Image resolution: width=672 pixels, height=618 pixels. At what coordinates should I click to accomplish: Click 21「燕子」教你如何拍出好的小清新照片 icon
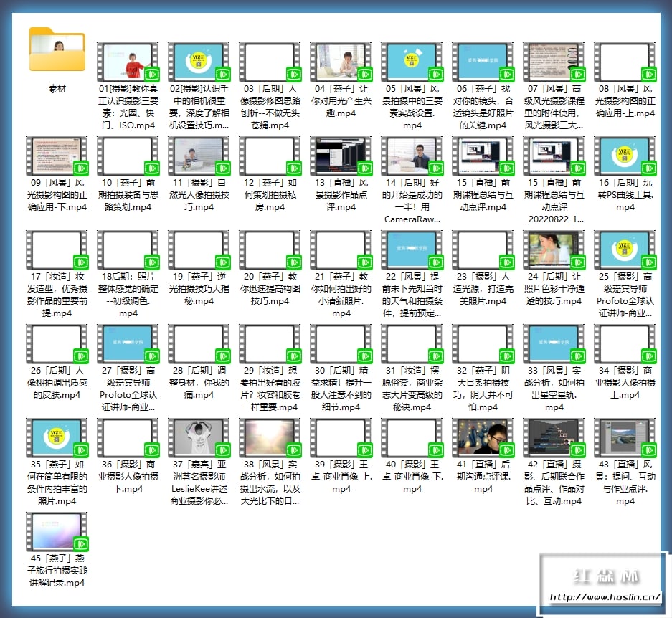pyautogui.click(x=341, y=250)
